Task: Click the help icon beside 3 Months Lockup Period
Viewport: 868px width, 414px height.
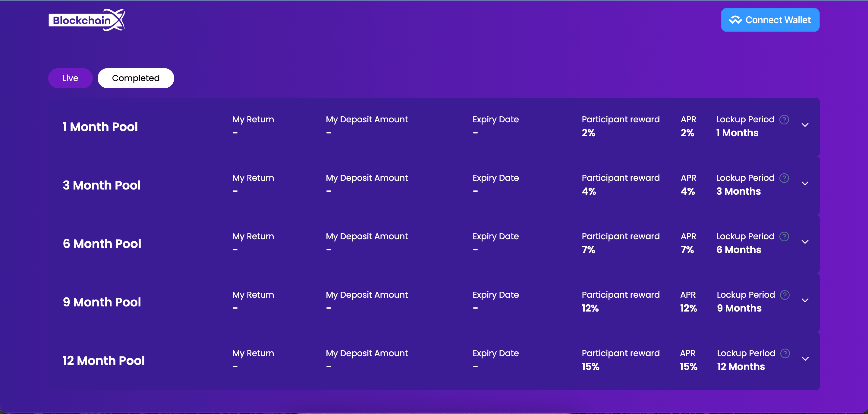Action: 784,178
